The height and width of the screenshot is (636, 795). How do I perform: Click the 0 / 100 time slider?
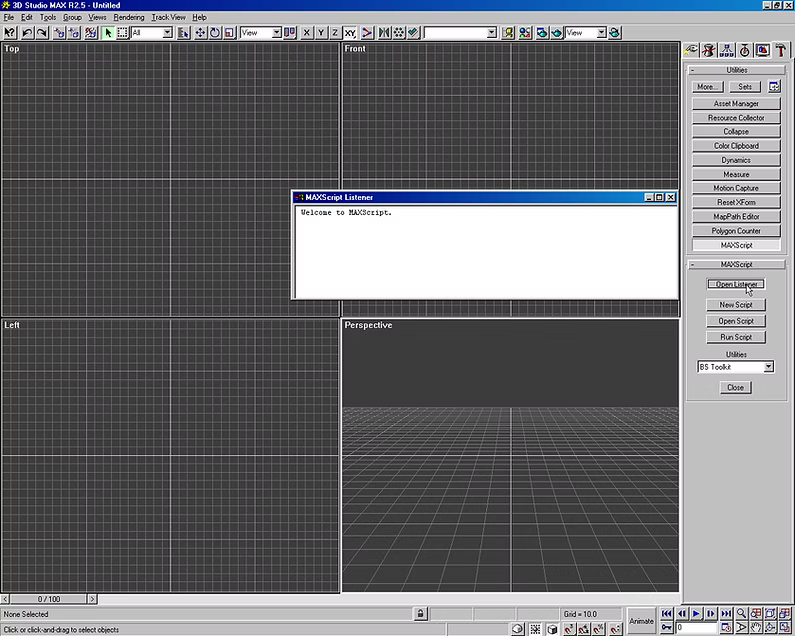pyautogui.click(x=49, y=598)
